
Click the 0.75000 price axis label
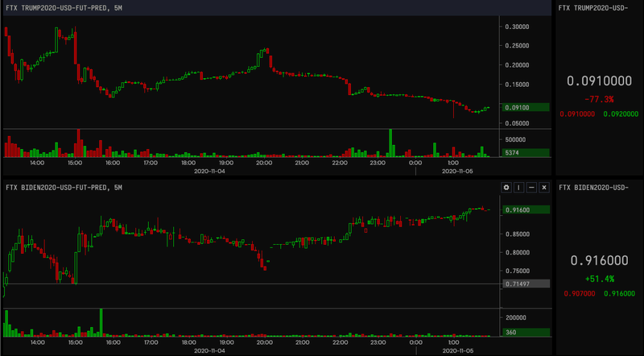pos(517,271)
